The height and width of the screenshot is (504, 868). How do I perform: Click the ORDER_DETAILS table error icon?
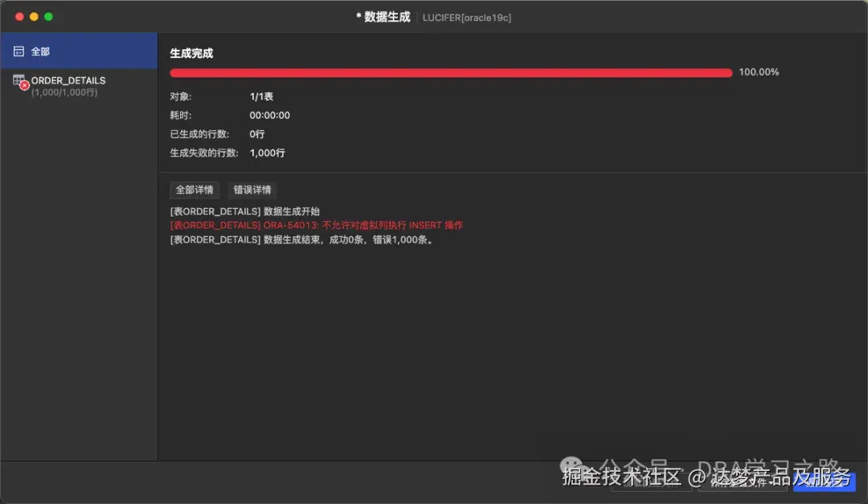click(20, 82)
